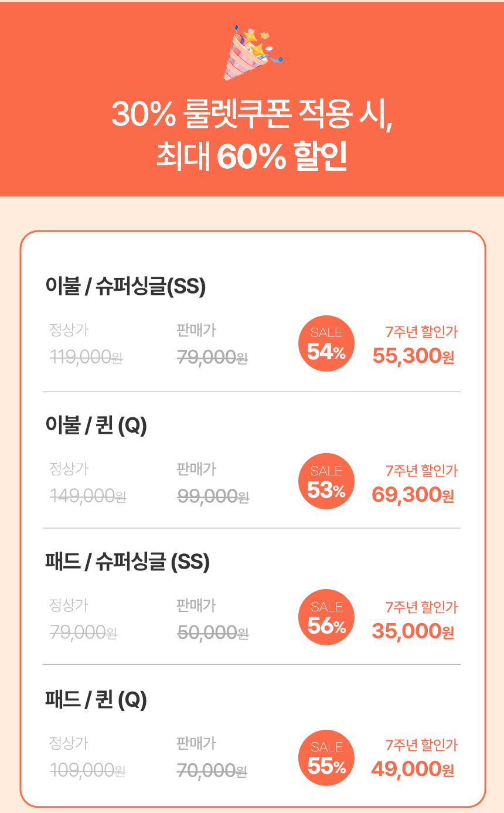This screenshot has width=504, height=813.
Task: Click the 55,300원 anniversary discount price
Action: (x=413, y=356)
